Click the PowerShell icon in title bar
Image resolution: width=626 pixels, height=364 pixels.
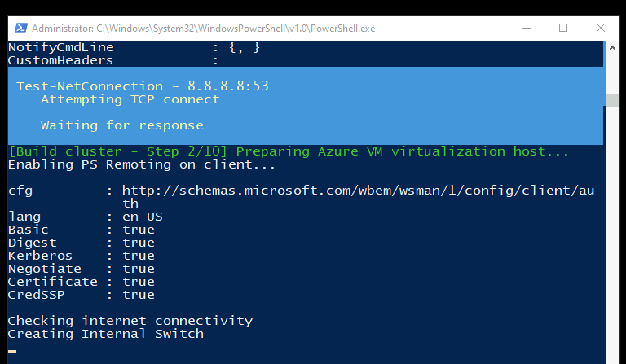(x=20, y=28)
